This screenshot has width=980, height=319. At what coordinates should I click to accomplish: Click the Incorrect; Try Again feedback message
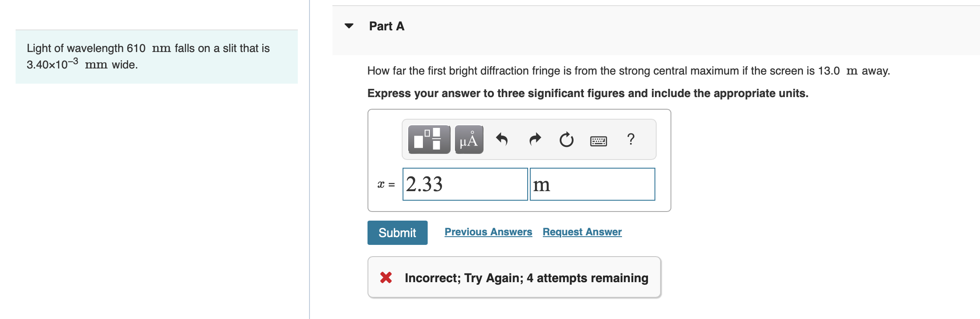tap(526, 278)
